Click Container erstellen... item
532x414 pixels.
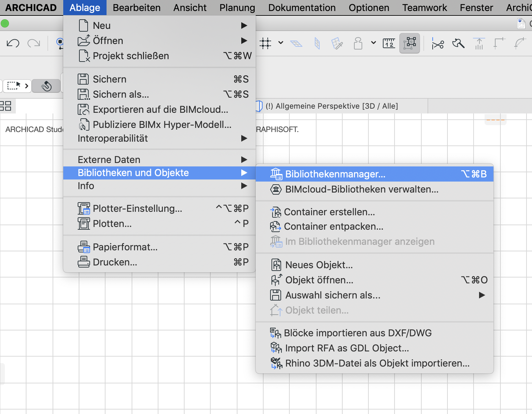375,212
